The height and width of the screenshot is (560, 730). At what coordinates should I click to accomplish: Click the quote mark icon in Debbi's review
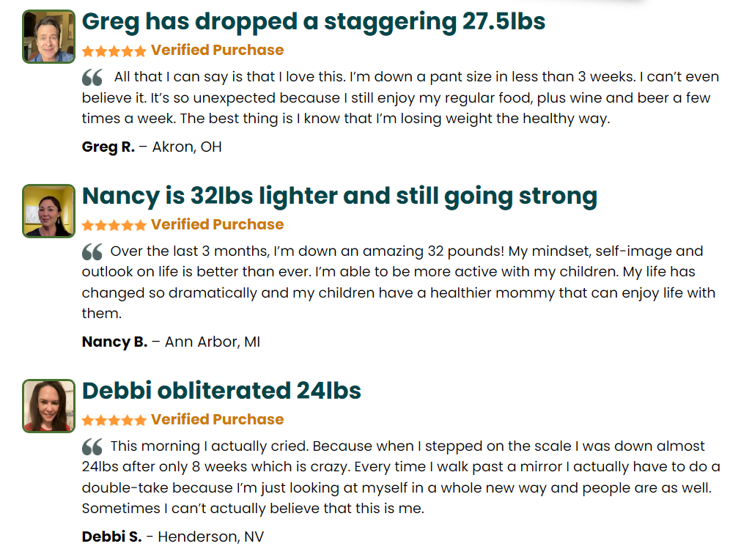(92, 447)
